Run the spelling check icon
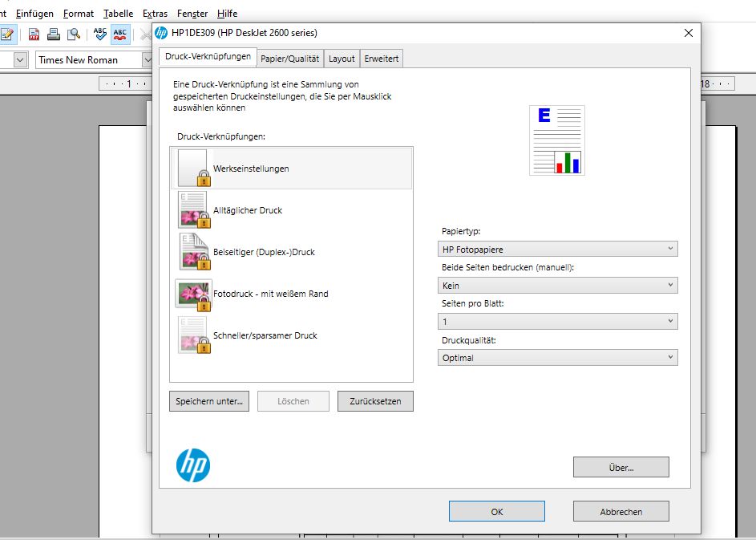This screenshot has height=540, width=756. coord(99,35)
